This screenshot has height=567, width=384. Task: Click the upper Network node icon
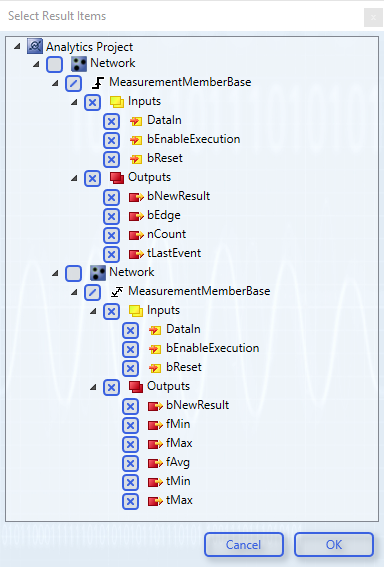[79, 64]
